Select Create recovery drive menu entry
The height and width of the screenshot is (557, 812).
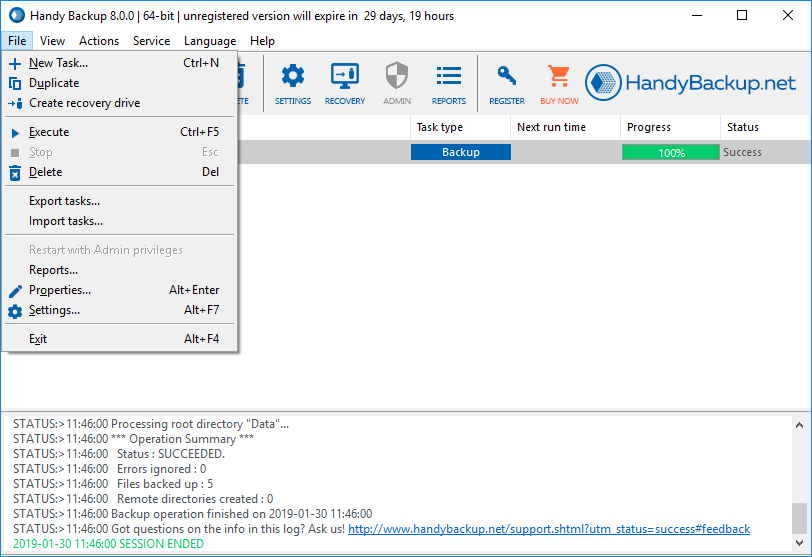84,103
